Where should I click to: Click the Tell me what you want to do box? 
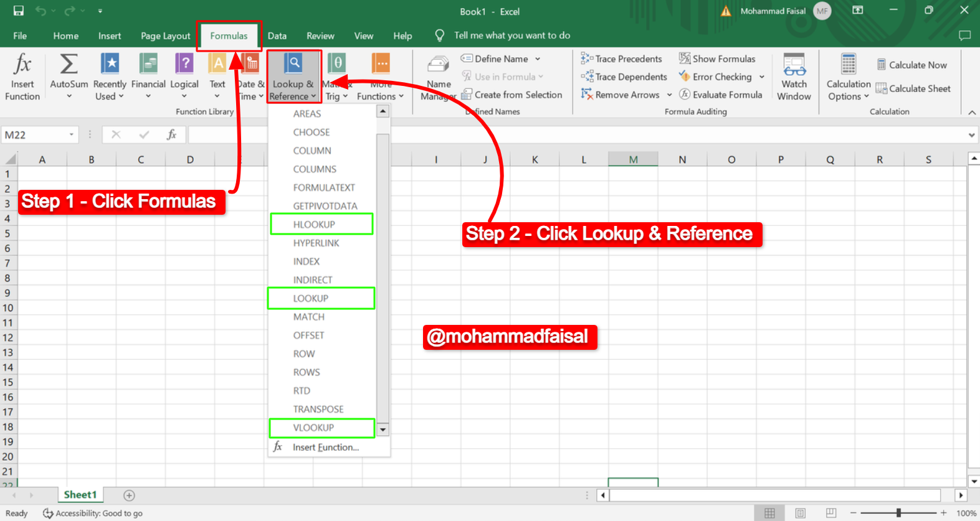[x=512, y=35]
